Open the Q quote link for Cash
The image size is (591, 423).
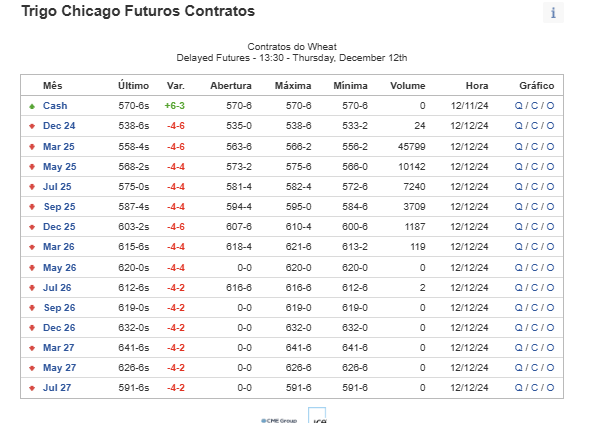click(519, 106)
